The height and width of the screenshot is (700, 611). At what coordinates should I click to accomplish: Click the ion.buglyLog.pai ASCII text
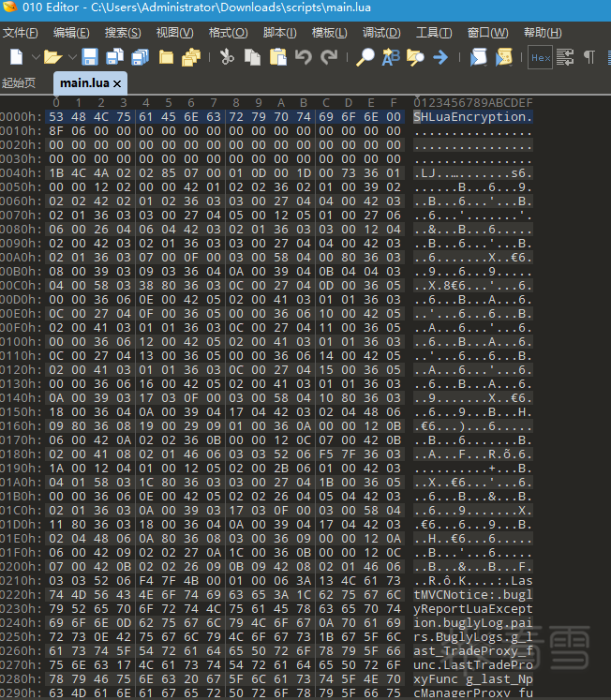pyautogui.click(x=473, y=623)
